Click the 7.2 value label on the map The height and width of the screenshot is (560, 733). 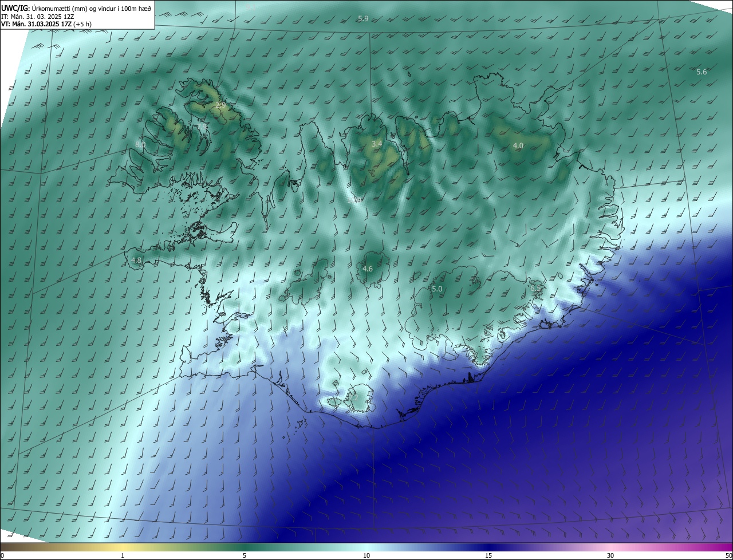coord(354,398)
